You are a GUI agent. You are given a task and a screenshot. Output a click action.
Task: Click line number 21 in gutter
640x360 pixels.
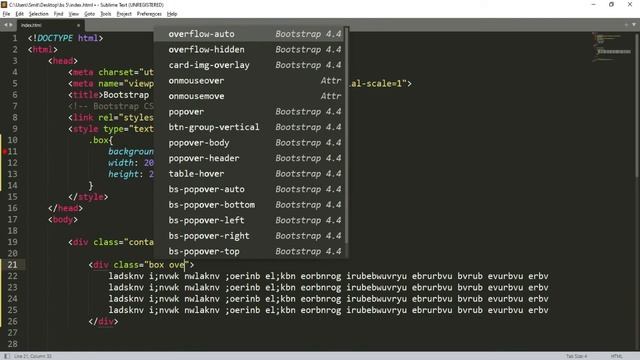point(13,264)
